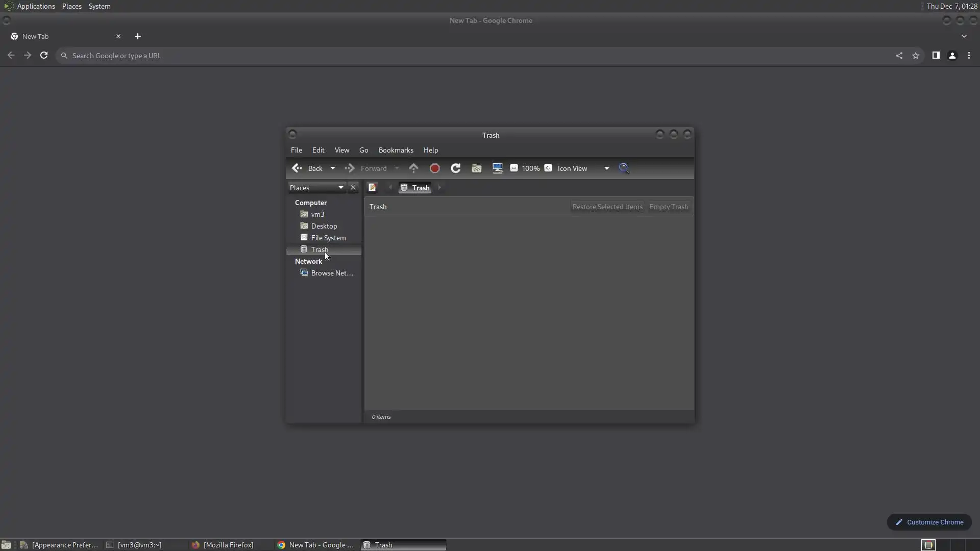Click the zoom in plus icon
This screenshot has height=551, width=980.
point(548,168)
